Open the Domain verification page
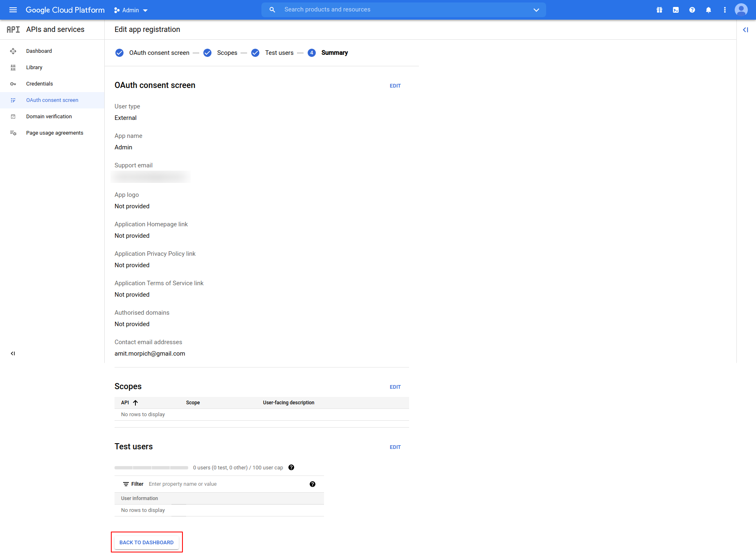Viewport: 756px width, 559px height. [49, 116]
